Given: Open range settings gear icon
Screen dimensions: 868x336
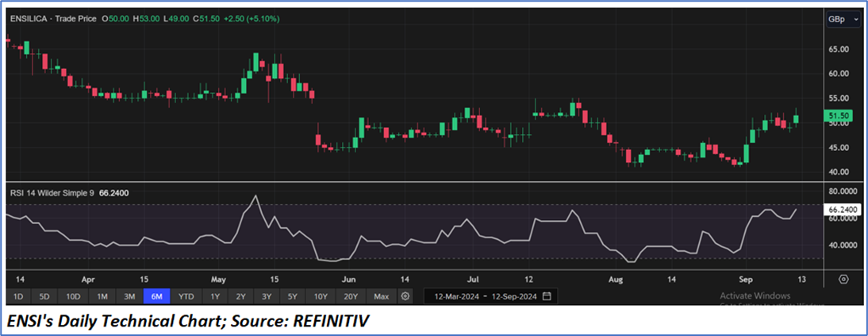Looking at the screenshot, I should click(x=405, y=296).
